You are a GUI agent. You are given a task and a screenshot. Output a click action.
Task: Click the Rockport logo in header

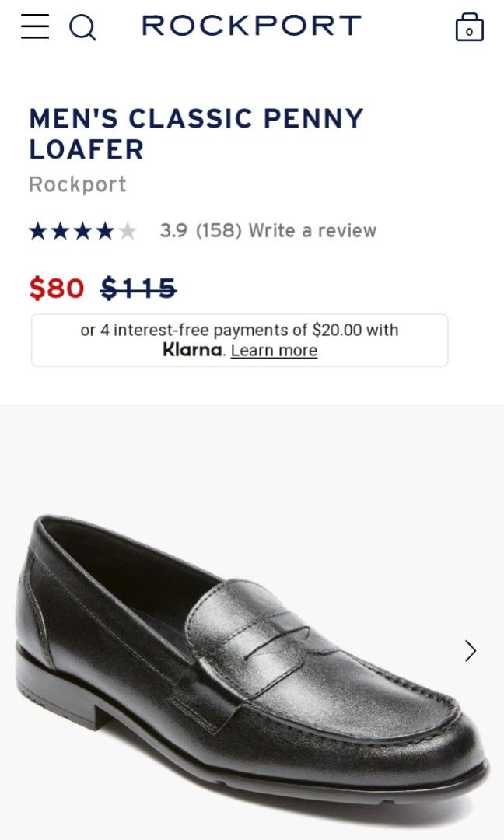[251, 26]
